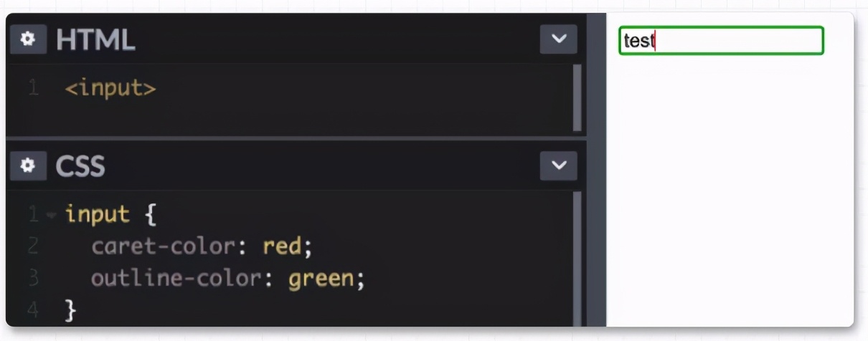The height and width of the screenshot is (341, 868).
Task: Select the CSS panel title
Action: pyautogui.click(x=80, y=166)
